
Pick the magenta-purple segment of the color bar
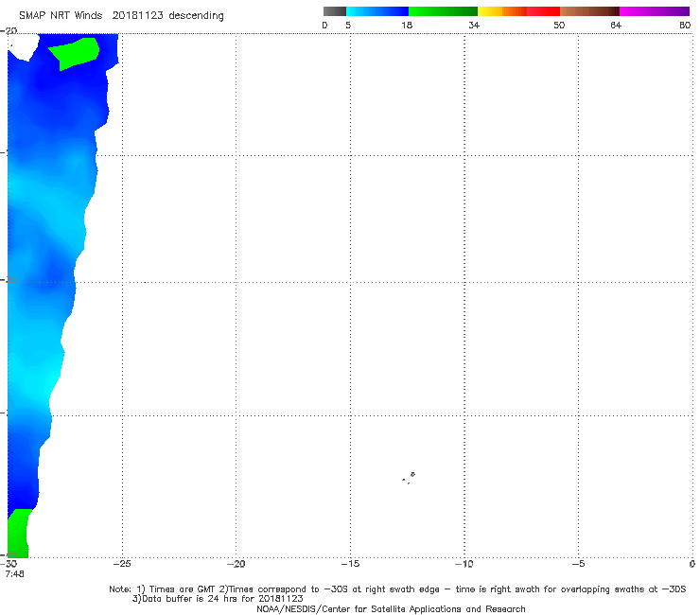655,11
